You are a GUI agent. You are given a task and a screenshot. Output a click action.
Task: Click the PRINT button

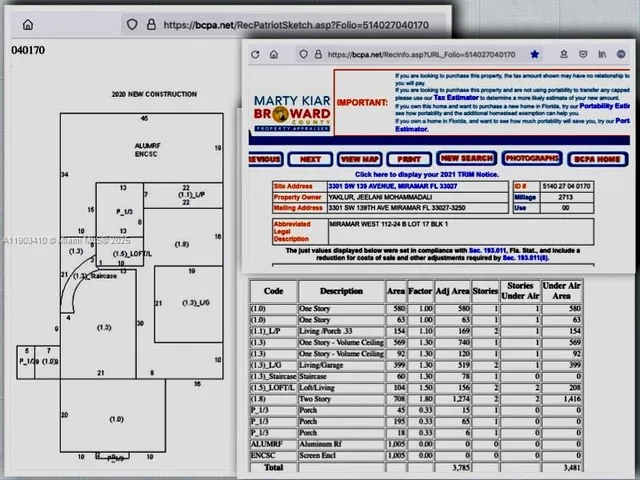(408, 159)
